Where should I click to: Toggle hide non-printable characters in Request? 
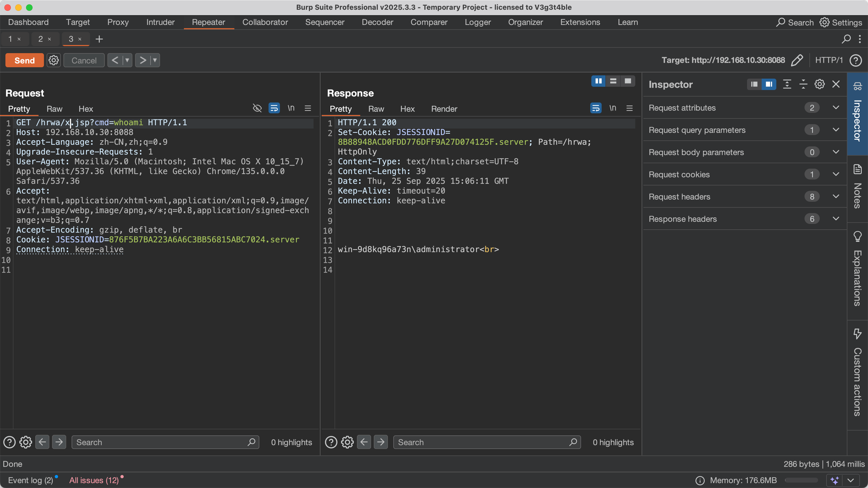point(257,108)
